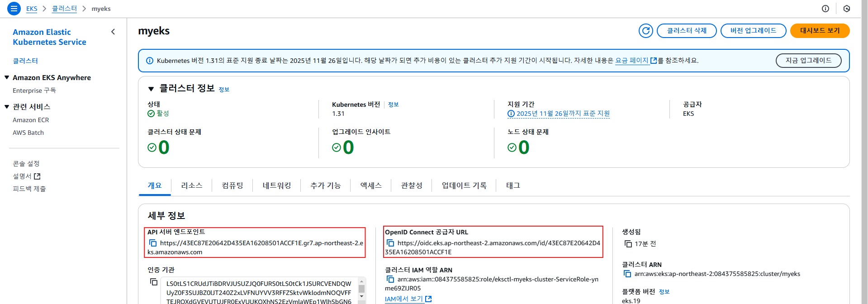Switch to the 개요 tab
Viewport: 868px width, 304px height.
click(x=155, y=185)
